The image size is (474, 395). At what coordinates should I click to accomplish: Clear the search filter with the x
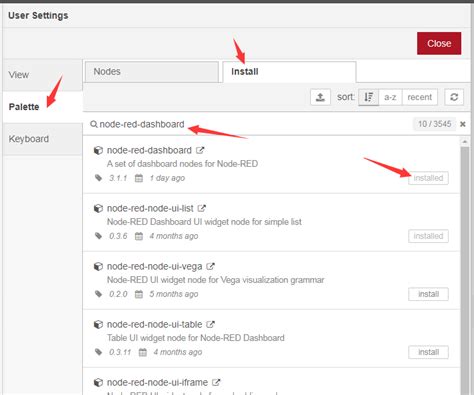(463, 124)
